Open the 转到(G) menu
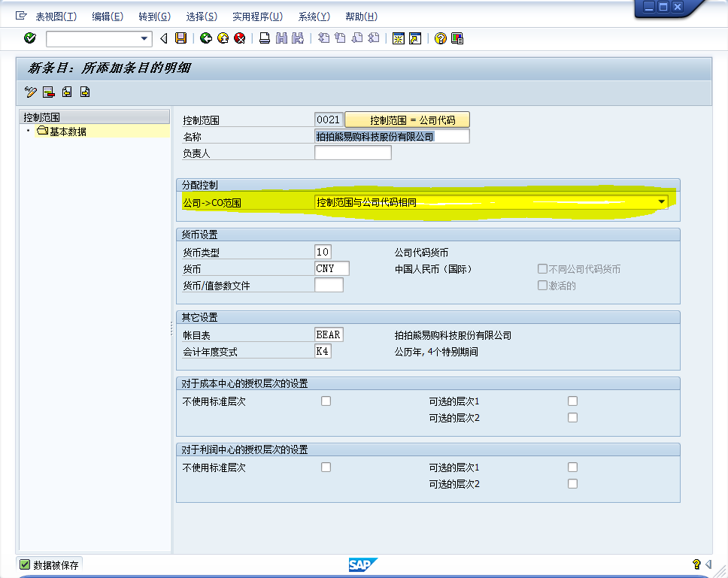The height and width of the screenshot is (578, 728). (155, 17)
